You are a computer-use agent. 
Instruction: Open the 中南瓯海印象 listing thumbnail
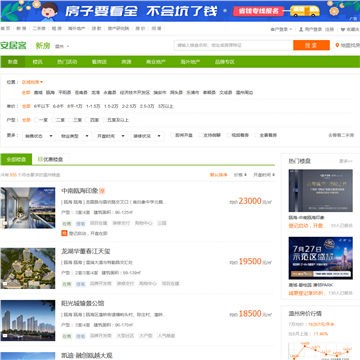[28, 208]
